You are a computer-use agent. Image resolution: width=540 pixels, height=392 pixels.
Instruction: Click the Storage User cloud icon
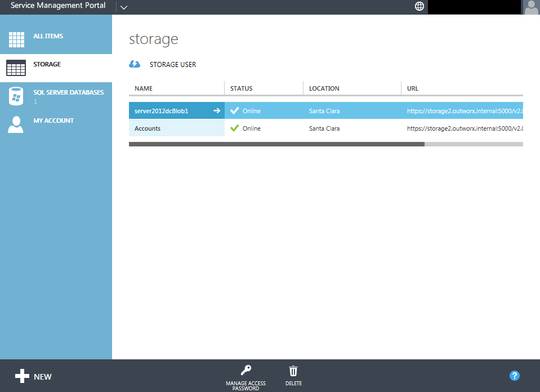135,64
